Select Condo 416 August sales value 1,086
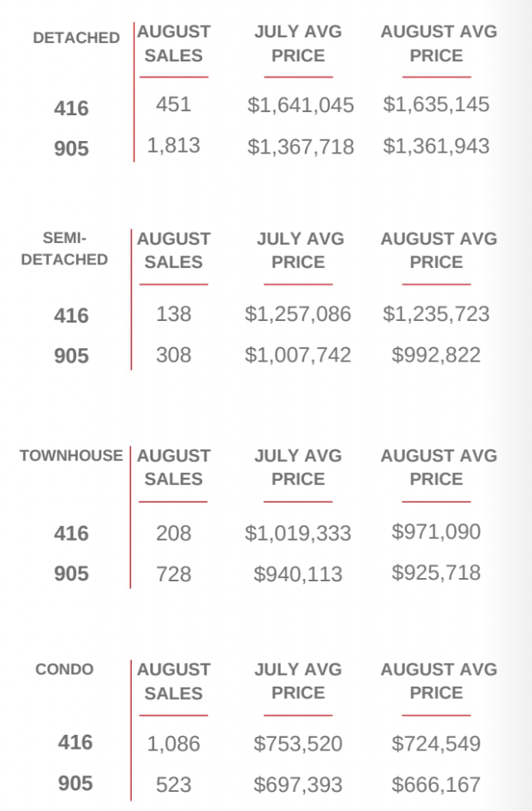Image resolution: width=532 pixels, height=811 pixels. [x=173, y=744]
